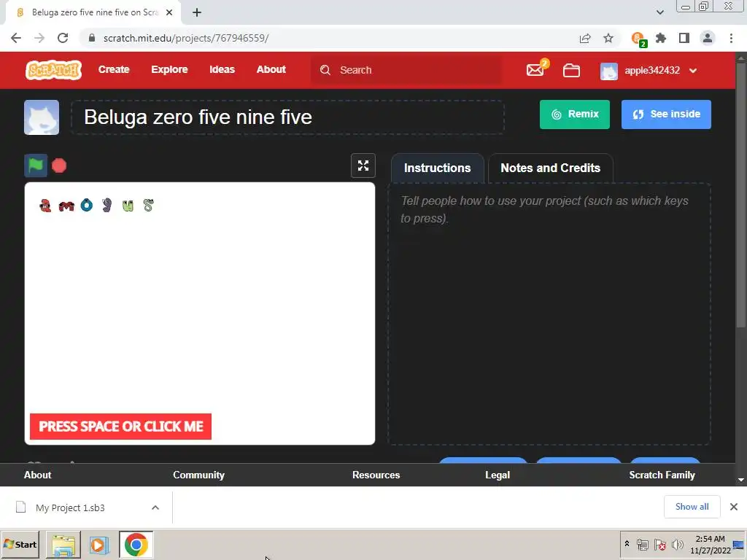Click the green flag to start project

point(36,166)
